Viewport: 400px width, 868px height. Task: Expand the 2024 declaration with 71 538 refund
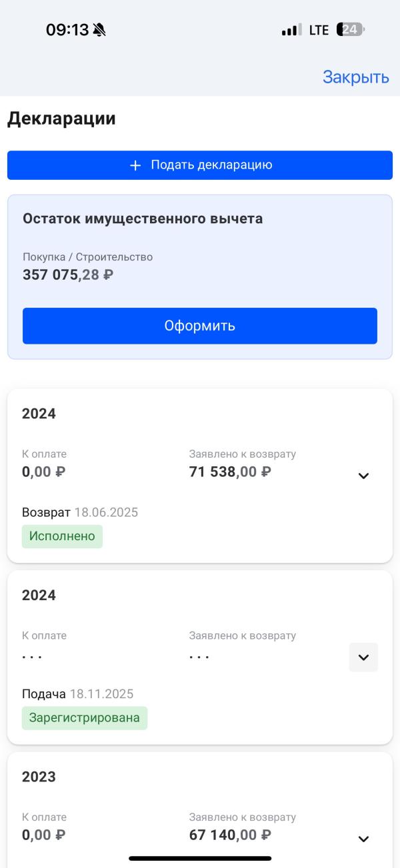click(363, 476)
